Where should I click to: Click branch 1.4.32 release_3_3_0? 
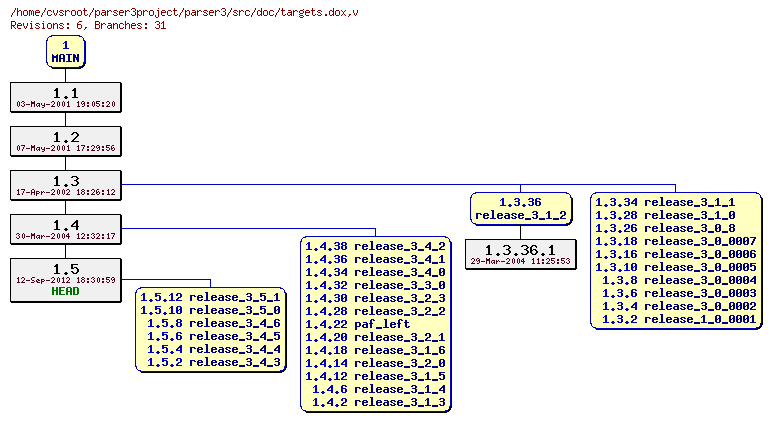(376, 285)
